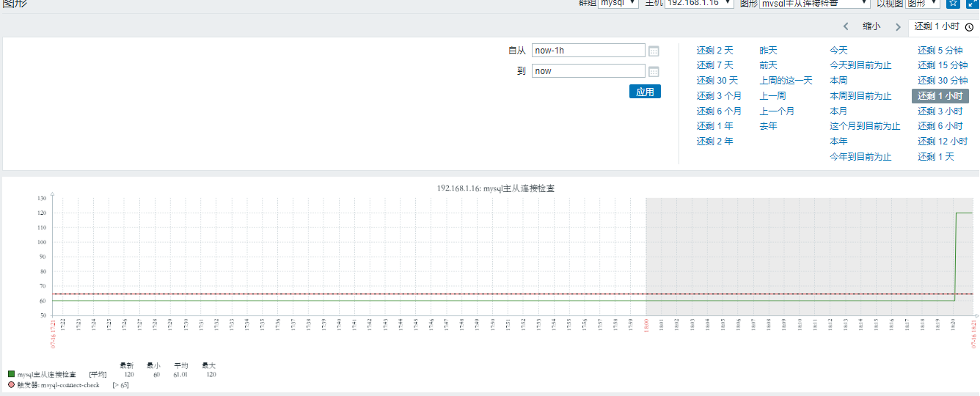Screen dimensions: 980x396
Task: Set range to 还剩 12 小时
Action: [943, 142]
